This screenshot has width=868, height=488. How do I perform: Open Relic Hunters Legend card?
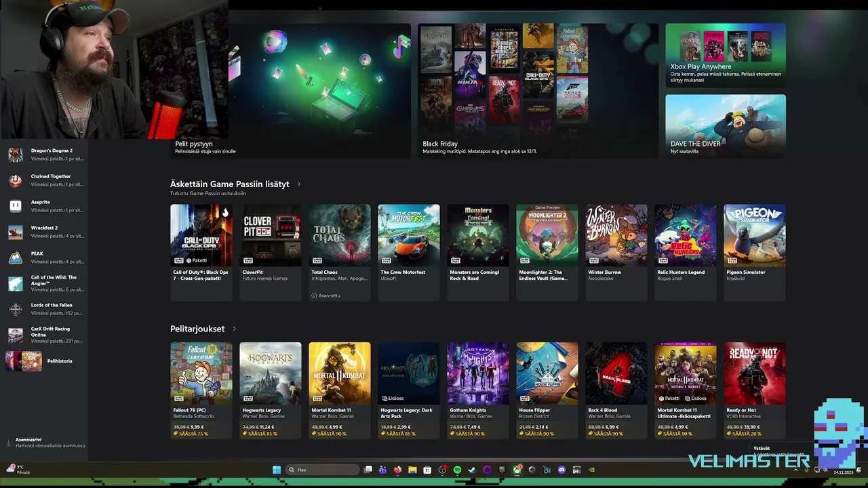tap(686, 252)
